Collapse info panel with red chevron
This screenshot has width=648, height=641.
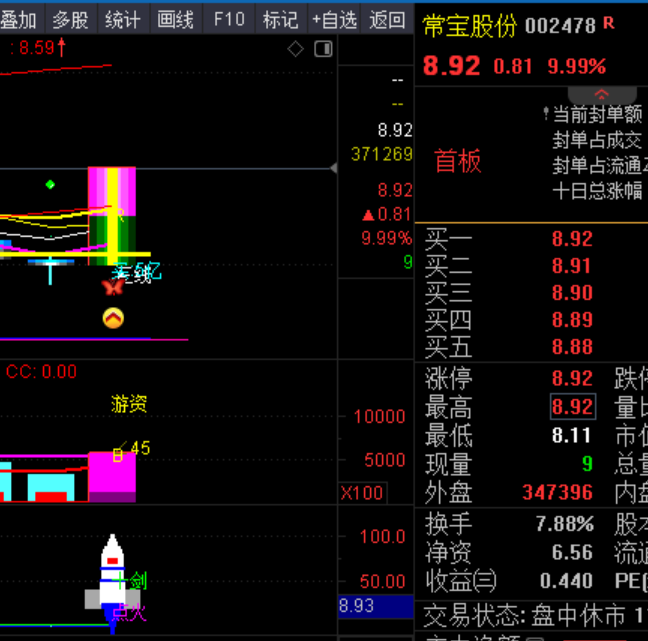pyautogui.click(x=601, y=95)
